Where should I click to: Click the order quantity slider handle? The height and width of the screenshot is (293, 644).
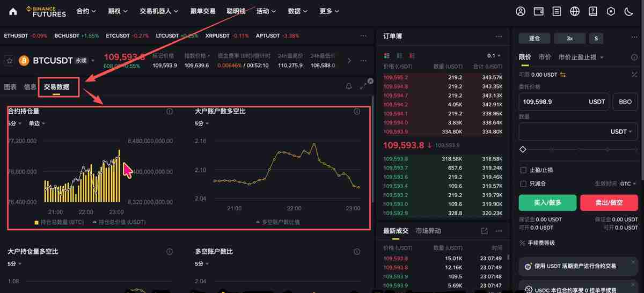tap(523, 149)
